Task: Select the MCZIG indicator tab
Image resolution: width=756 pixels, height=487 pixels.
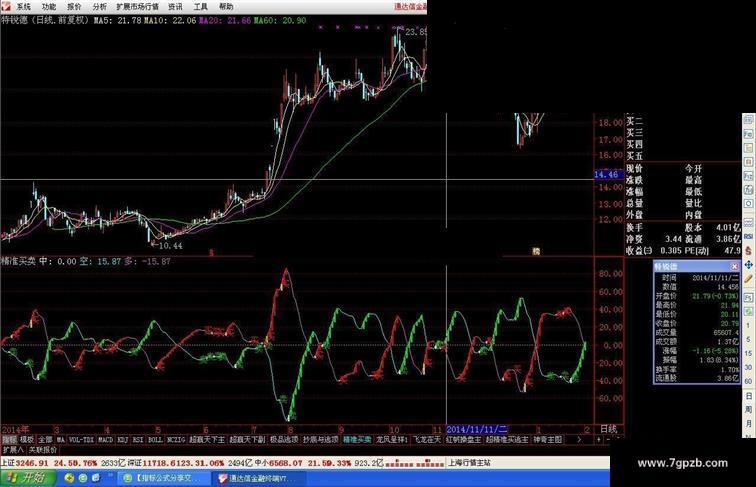Action: coord(176,440)
